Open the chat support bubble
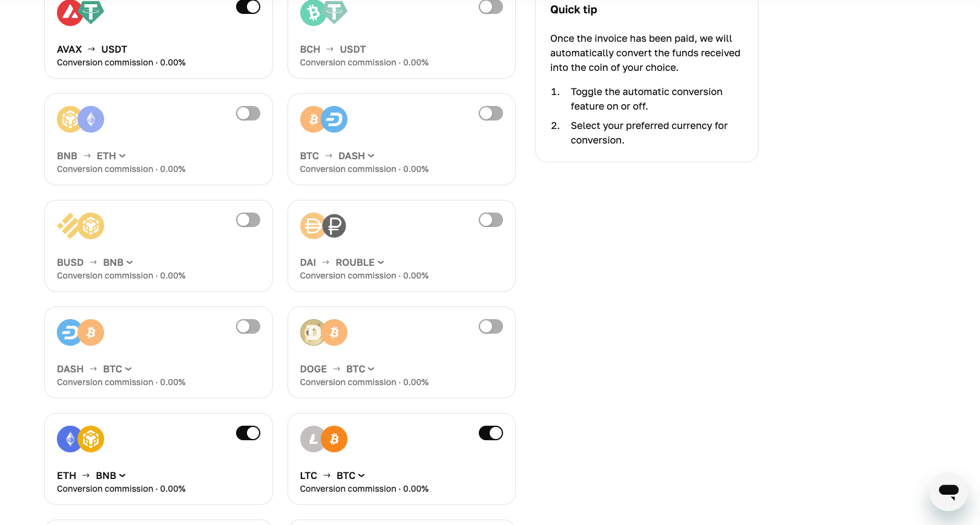Viewport: 980px width, 525px height. click(947, 492)
